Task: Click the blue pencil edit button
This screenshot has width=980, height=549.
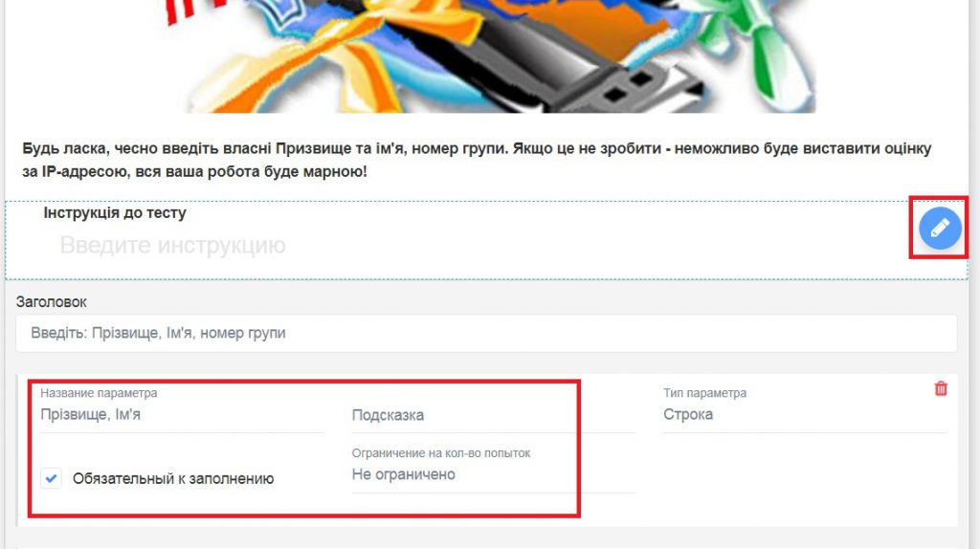Action: point(940,228)
